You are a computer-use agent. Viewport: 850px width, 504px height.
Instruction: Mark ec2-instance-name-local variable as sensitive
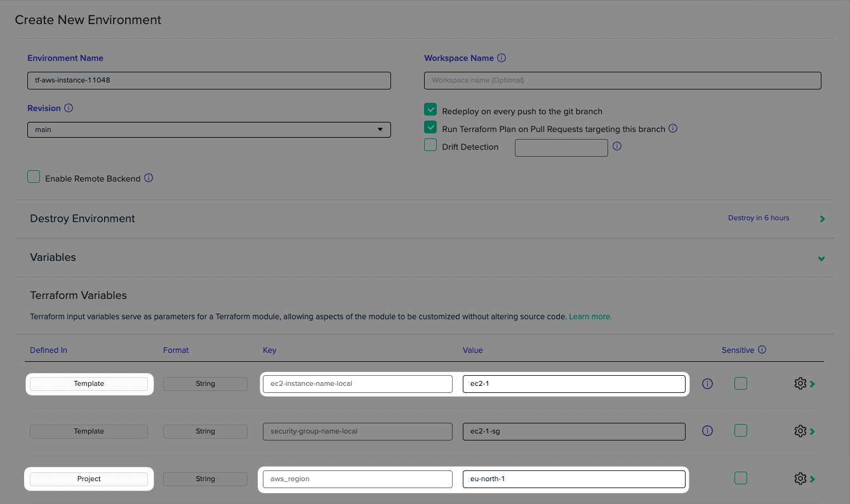point(740,383)
